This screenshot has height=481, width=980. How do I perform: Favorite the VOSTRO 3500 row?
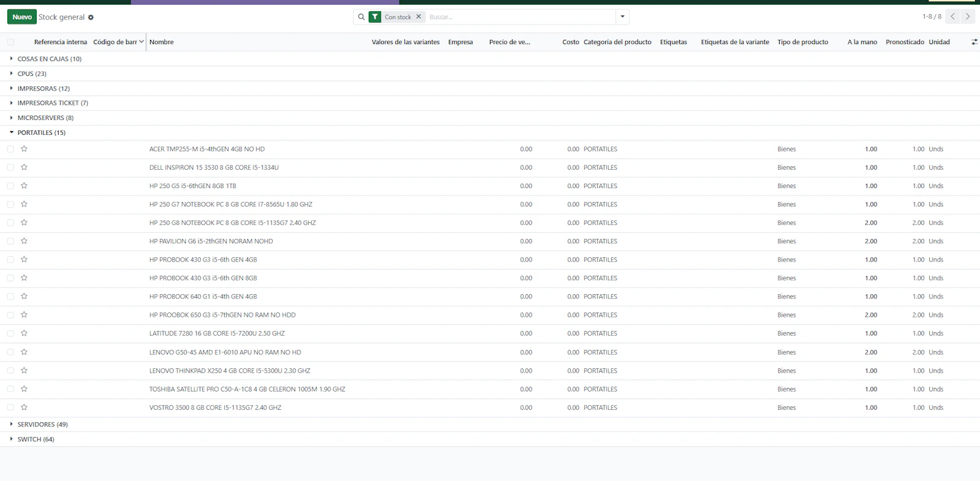24,407
